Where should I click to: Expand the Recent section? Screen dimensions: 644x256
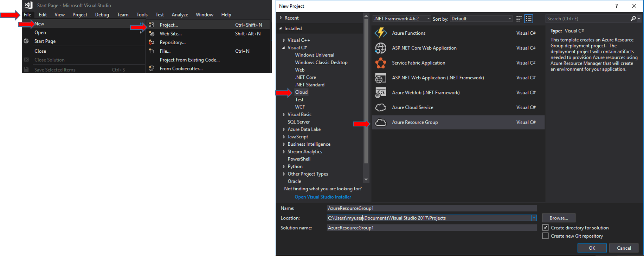click(x=281, y=18)
